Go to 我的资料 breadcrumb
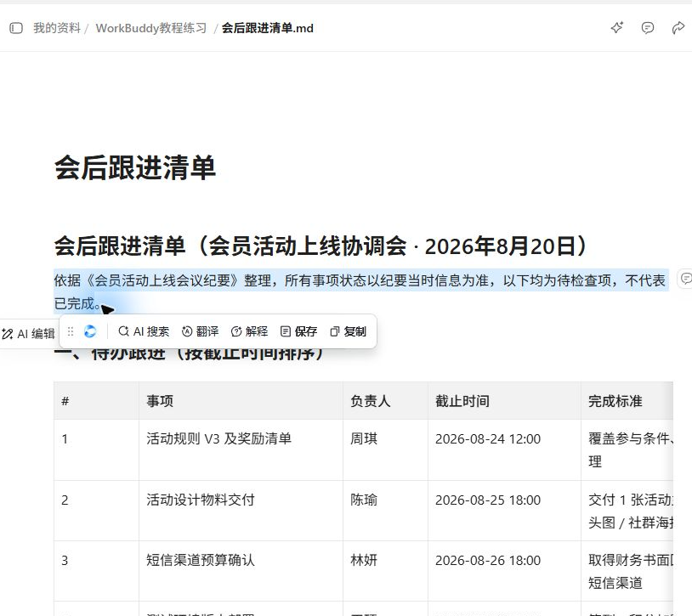Screen dimensions: 692x616 coord(57,28)
